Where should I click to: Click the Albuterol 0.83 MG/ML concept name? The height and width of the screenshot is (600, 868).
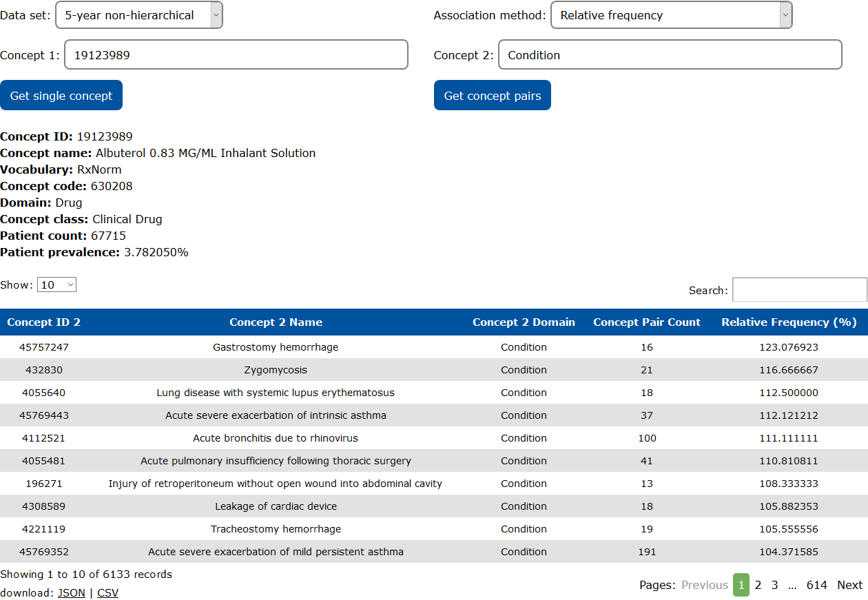(x=206, y=153)
